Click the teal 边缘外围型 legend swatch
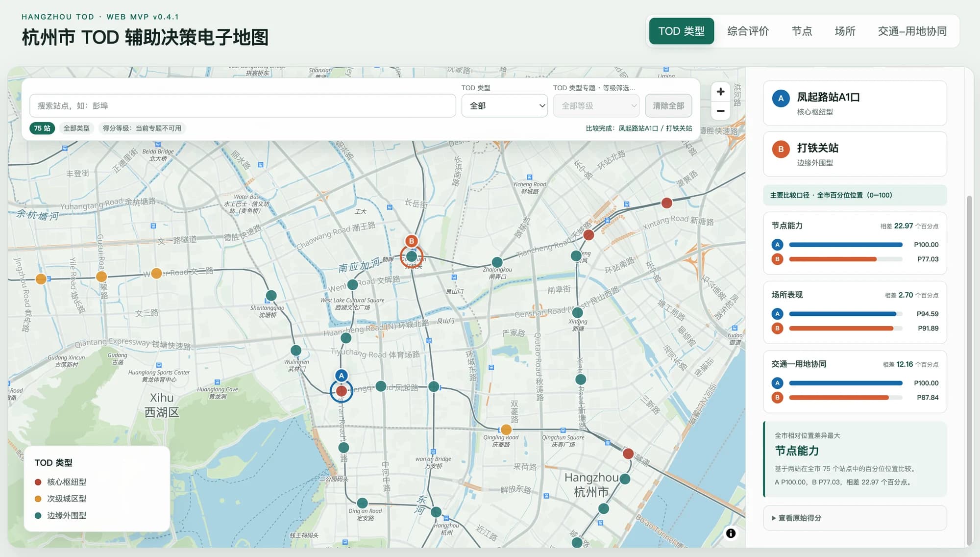The height and width of the screenshot is (557, 980). pyautogui.click(x=38, y=515)
